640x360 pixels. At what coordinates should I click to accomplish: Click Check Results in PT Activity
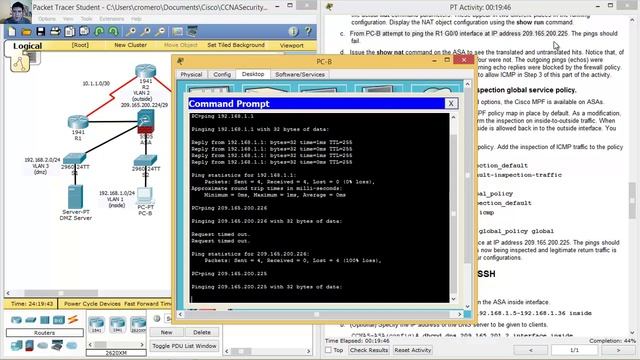pos(369,350)
